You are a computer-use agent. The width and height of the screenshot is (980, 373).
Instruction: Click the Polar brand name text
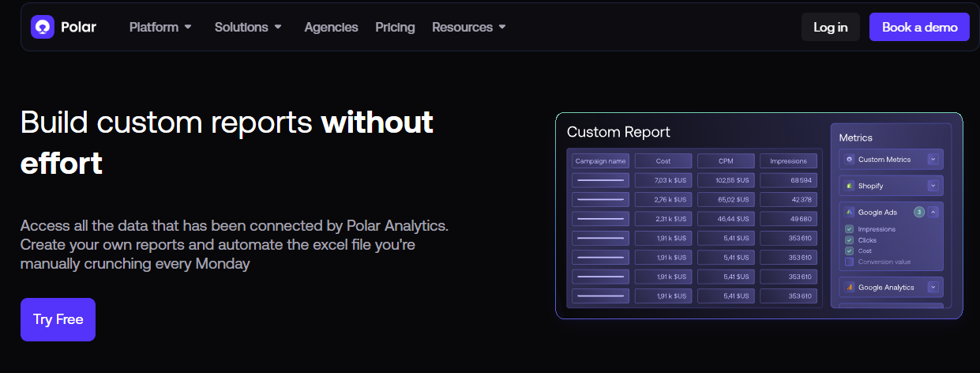[78, 27]
